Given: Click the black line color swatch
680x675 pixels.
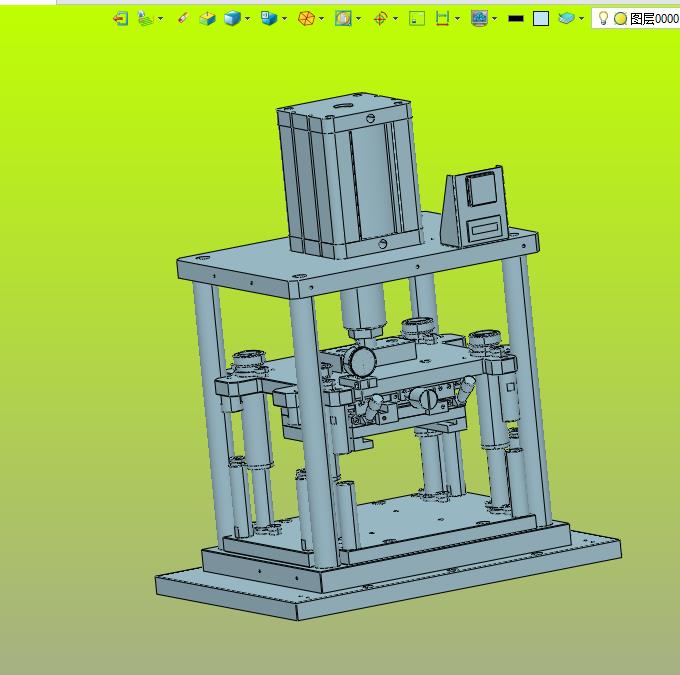Looking at the screenshot, I should 516,19.
